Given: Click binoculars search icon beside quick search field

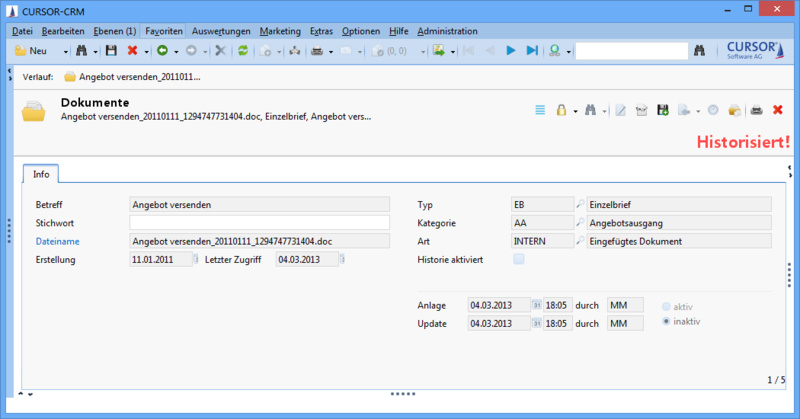Looking at the screenshot, I should (x=700, y=50).
